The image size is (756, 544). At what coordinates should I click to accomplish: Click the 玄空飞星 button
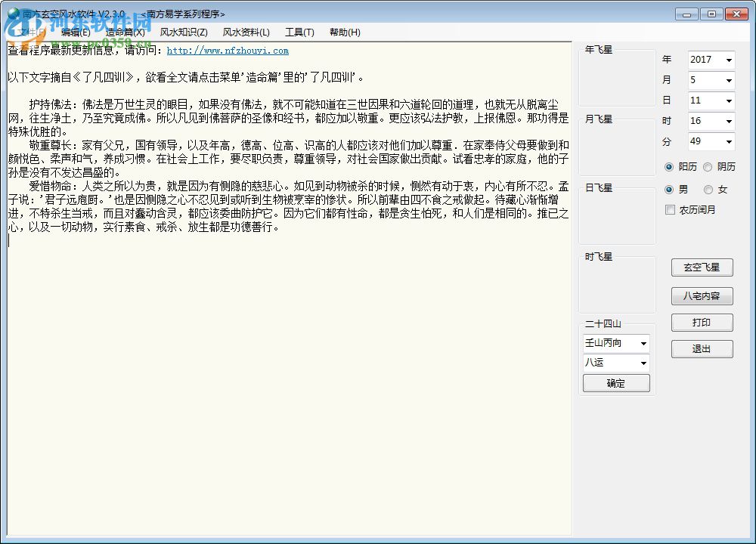click(702, 267)
